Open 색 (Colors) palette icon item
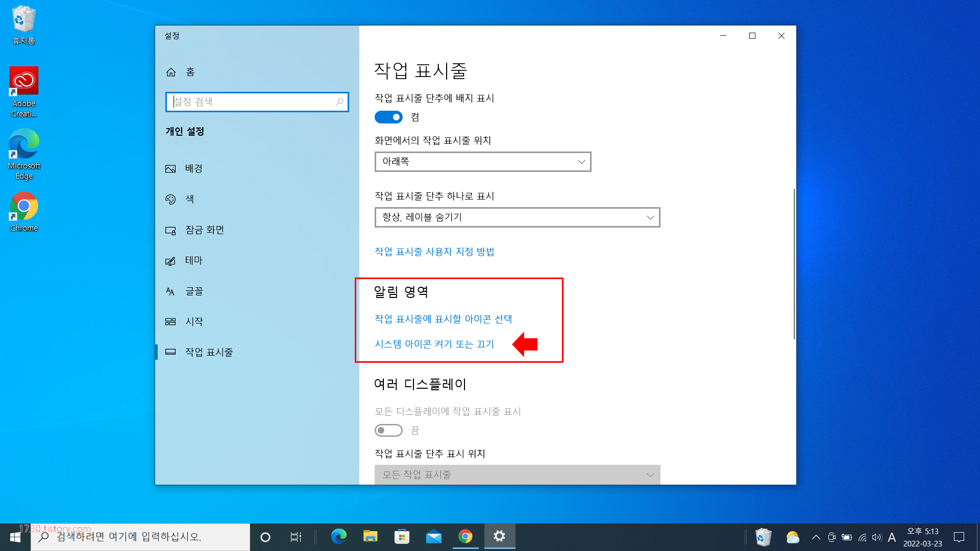The image size is (980, 551). coord(171,199)
